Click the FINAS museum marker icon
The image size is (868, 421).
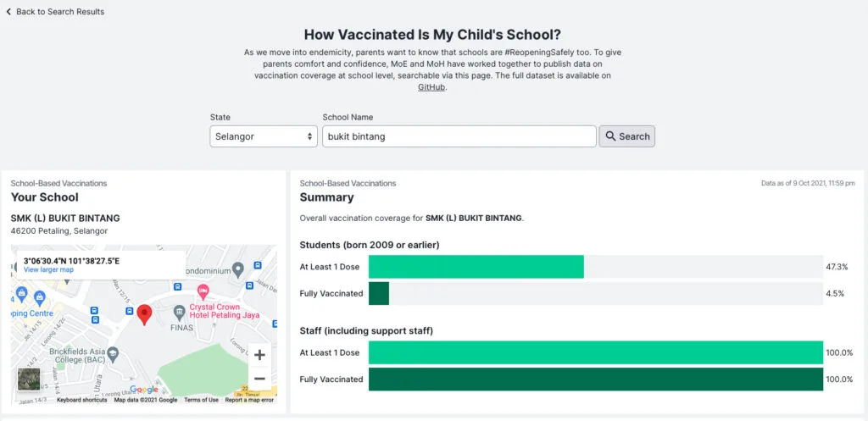click(x=179, y=313)
